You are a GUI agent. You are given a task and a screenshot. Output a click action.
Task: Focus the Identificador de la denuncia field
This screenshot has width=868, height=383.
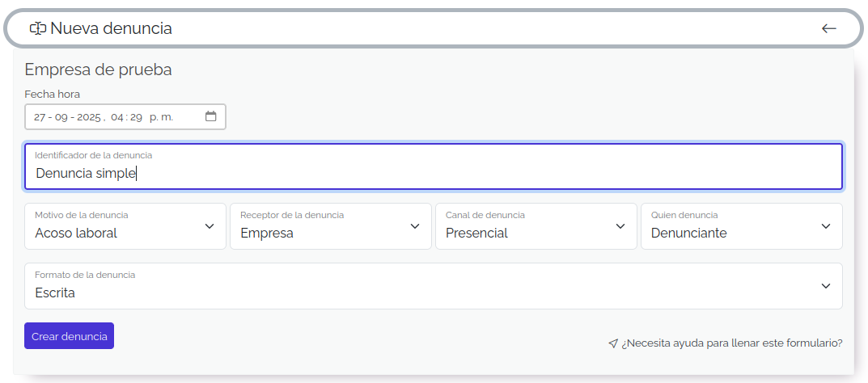(434, 173)
